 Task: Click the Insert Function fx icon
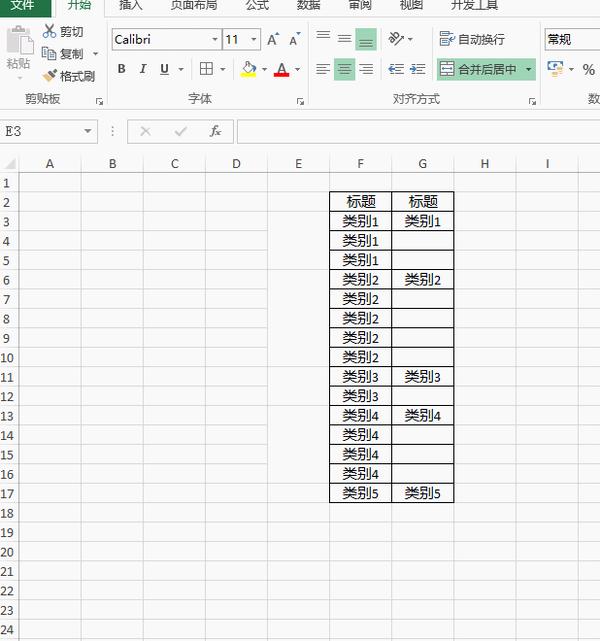215,131
